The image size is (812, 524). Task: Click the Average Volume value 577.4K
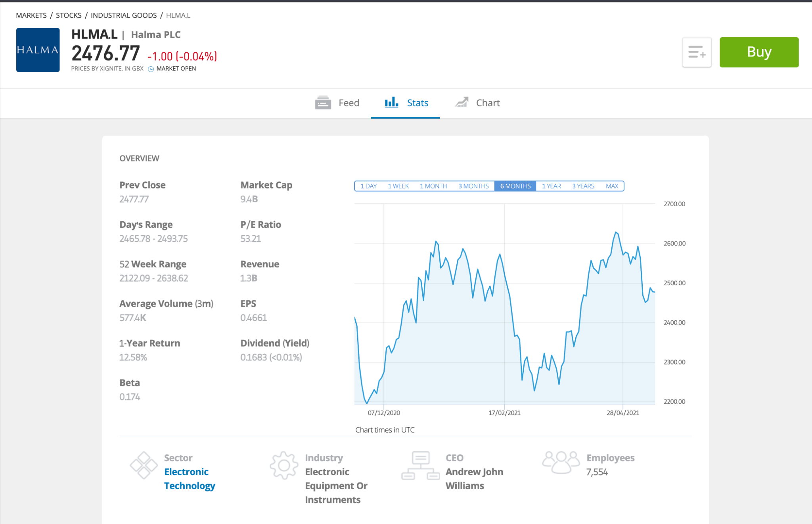tap(133, 318)
